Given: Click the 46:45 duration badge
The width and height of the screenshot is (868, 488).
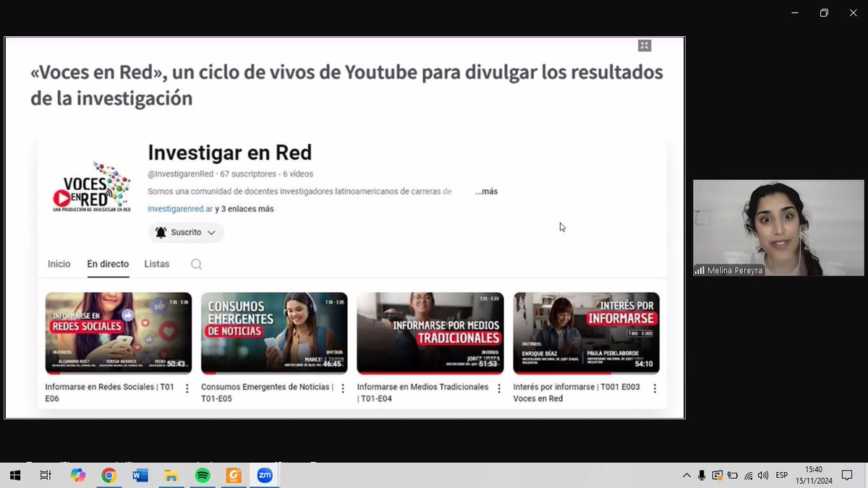Looking at the screenshot, I should point(331,364).
